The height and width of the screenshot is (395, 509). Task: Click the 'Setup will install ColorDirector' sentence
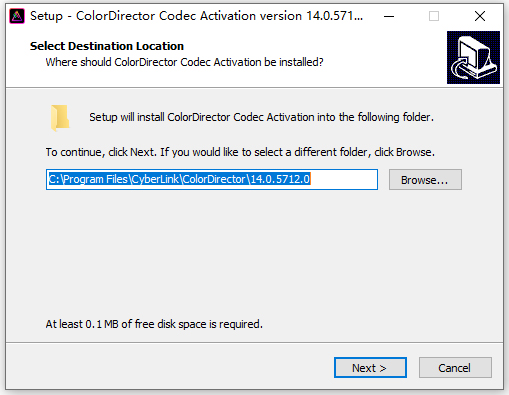tap(261, 117)
